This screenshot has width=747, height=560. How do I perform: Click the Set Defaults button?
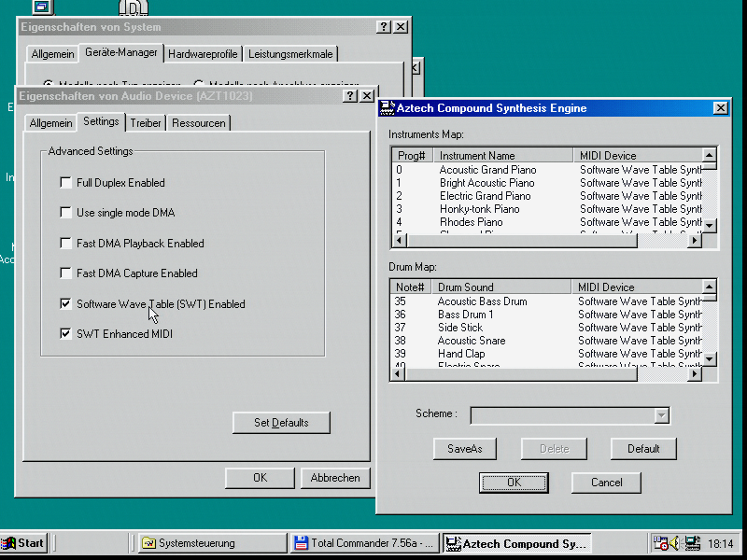[281, 423]
